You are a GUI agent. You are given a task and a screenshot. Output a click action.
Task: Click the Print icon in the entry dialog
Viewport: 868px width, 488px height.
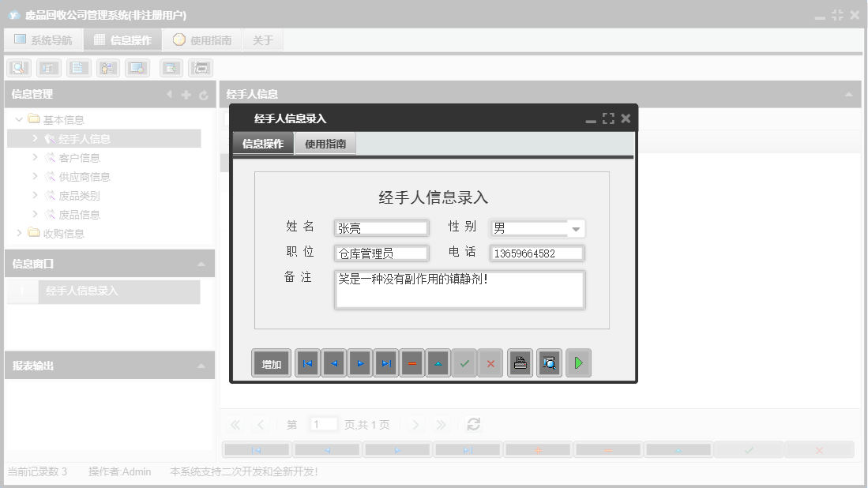coord(520,362)
